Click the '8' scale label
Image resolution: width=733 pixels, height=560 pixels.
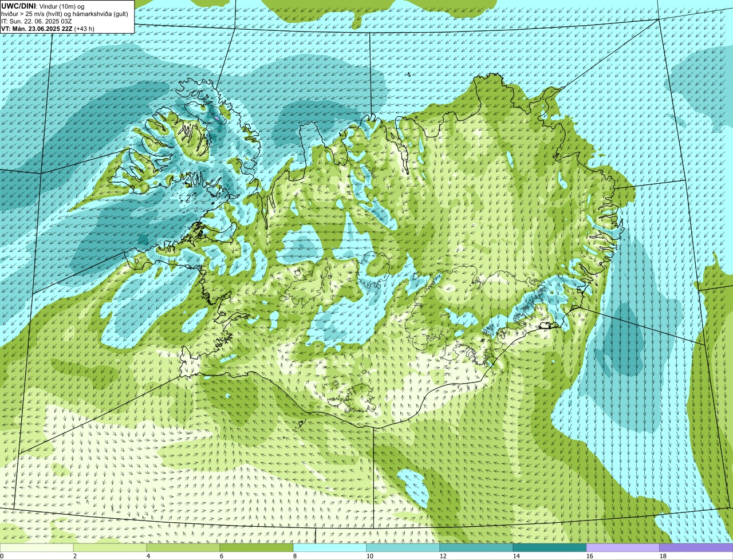coord(295,556)
